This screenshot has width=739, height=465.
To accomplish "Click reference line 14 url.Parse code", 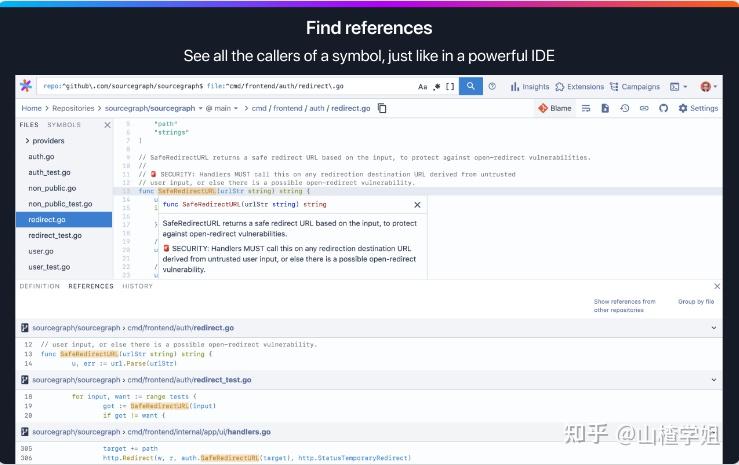I will (x=124, y=363).
